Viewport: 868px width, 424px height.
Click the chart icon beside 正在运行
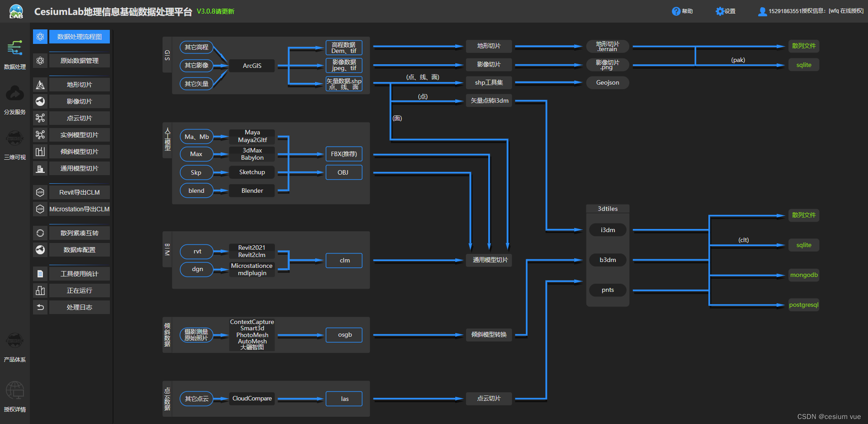[x=40, y=291]
